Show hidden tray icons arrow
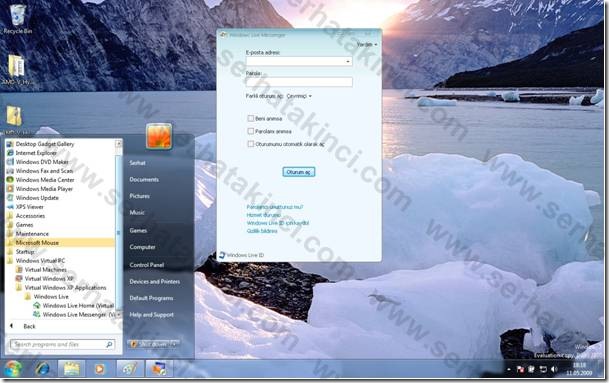Screen dimensions: 609x383 click(x=509, y=369)
